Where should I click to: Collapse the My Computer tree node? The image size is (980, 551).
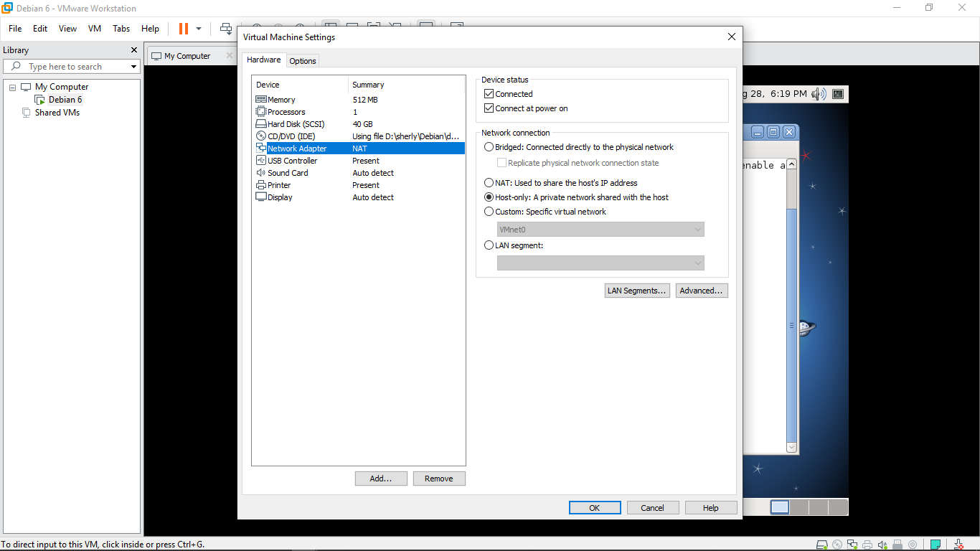click(12, 87)
